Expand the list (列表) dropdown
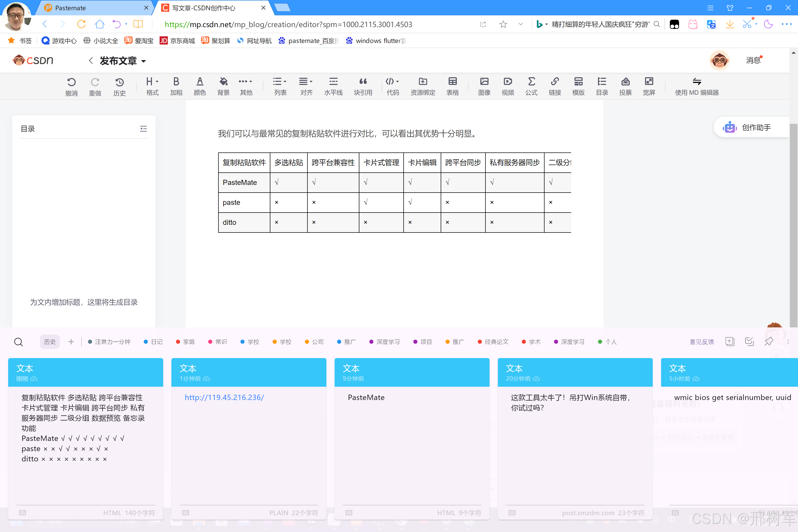 click(280, 86)
